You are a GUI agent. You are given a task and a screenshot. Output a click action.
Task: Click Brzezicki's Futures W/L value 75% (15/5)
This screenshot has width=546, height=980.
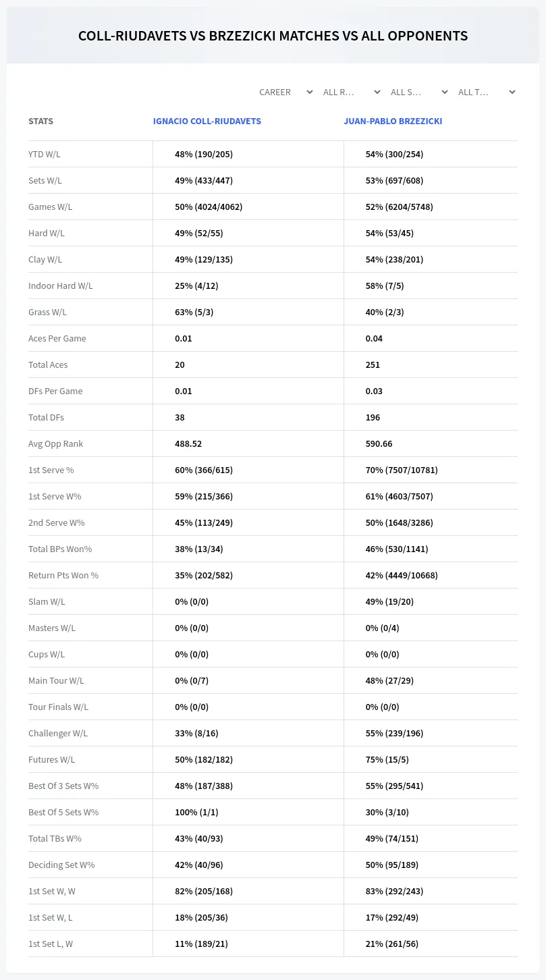(387, 759)
